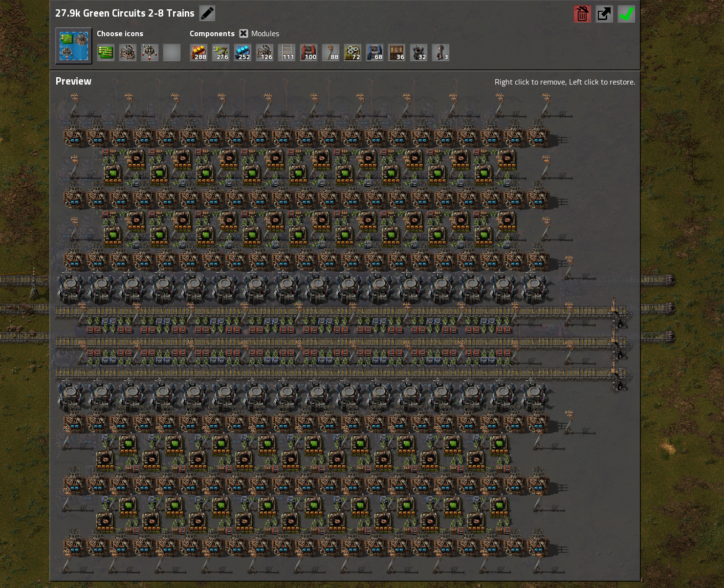Delete blueprint with the red trash button
The image size is (724, 588).
click(582, 14)
